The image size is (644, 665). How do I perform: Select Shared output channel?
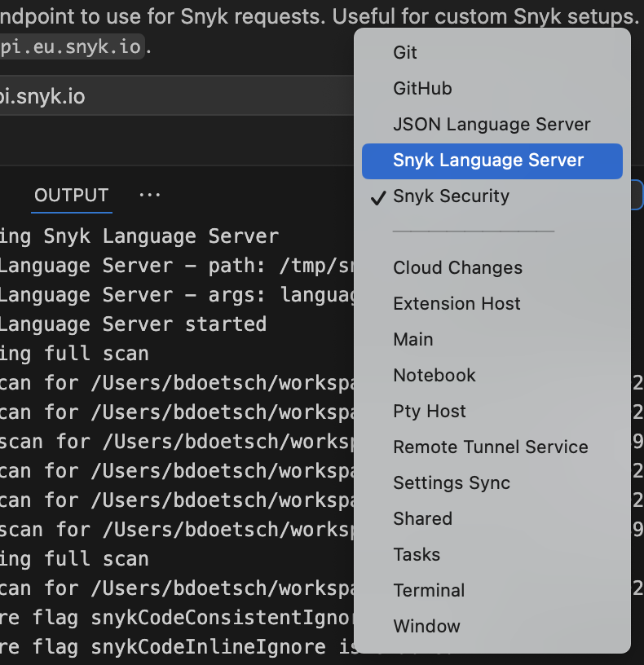point(422,518)
